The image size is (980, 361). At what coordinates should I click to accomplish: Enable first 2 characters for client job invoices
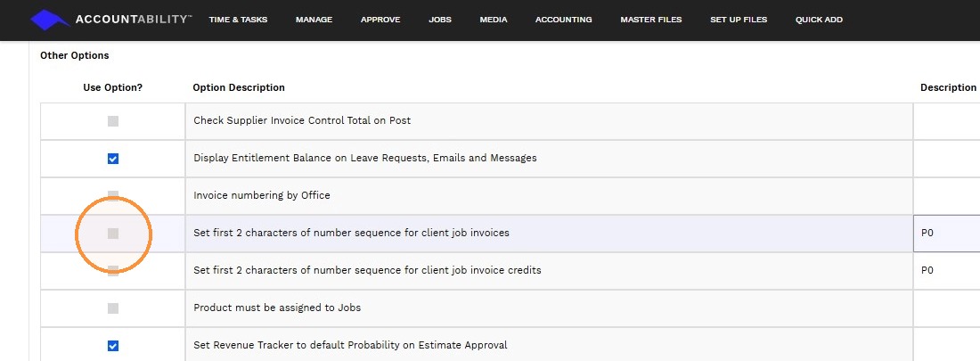(113, 234)
